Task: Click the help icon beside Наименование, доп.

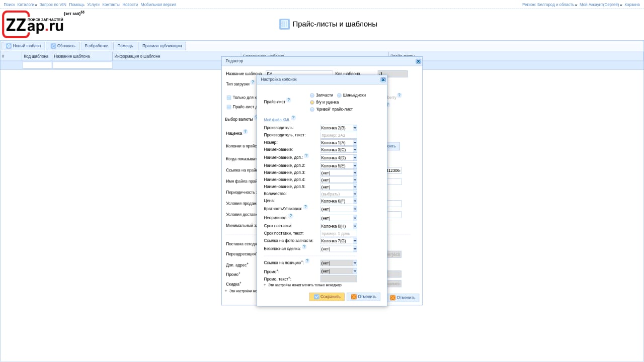Action: pos(306,155)
